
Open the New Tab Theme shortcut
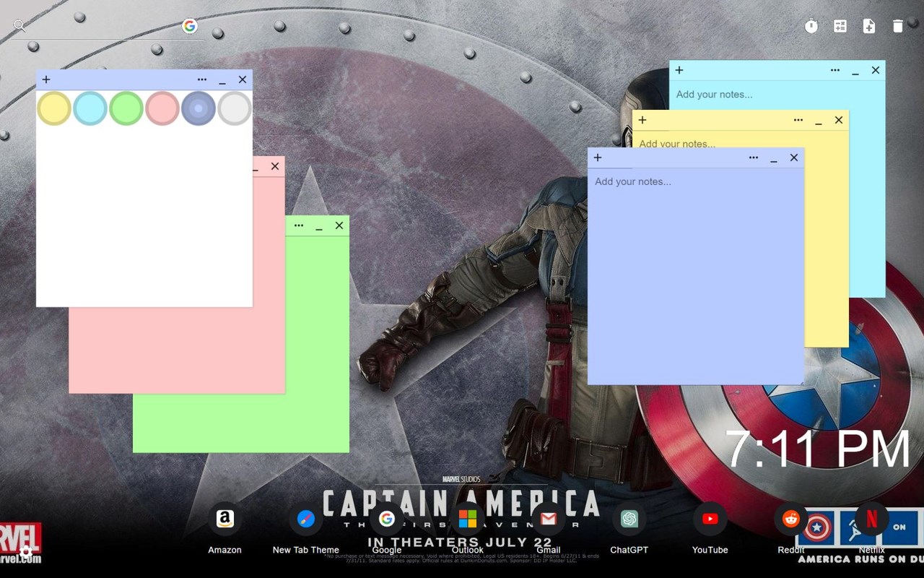pyautogui.click(x=306, y=519)
